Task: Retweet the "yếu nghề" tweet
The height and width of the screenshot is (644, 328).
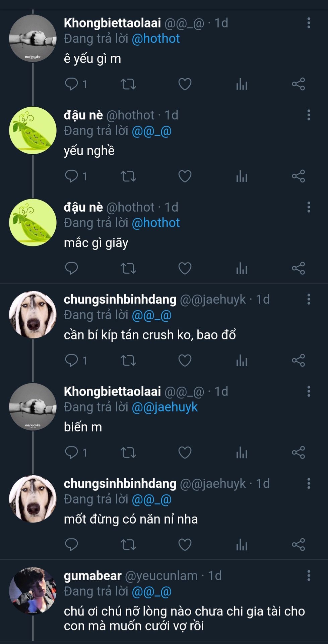Action: (128, 176)
